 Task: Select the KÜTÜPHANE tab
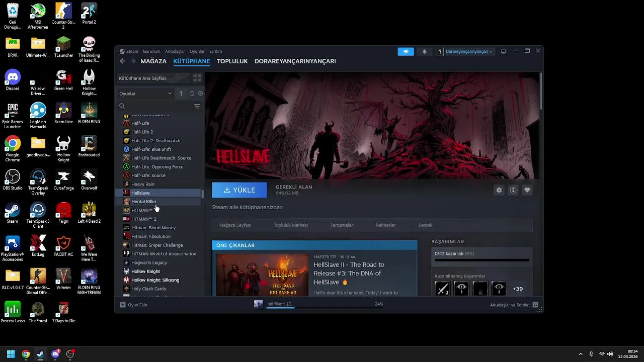point(192,61)
